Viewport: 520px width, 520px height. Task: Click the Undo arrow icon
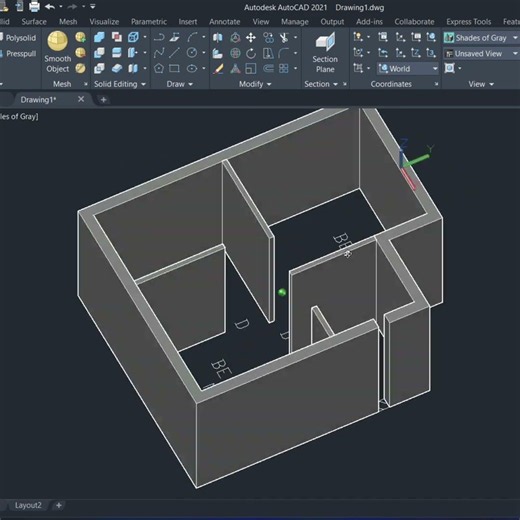pos(50,6)
